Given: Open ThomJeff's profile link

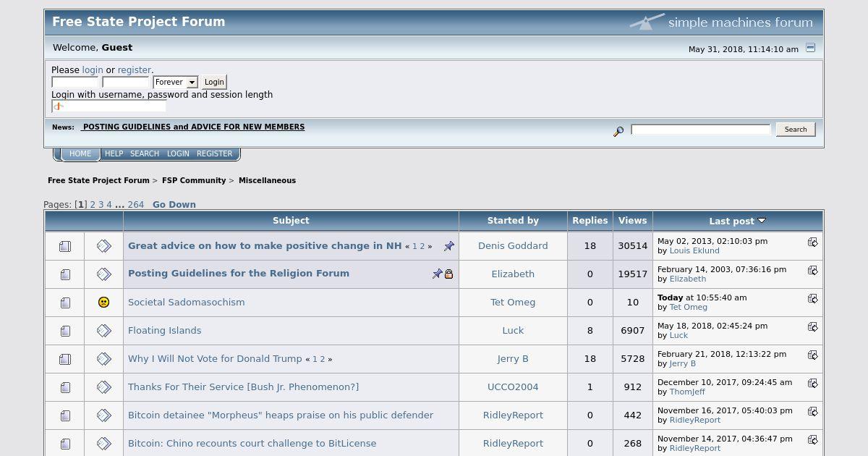Looking at the screenshot, I should [687, 392].
